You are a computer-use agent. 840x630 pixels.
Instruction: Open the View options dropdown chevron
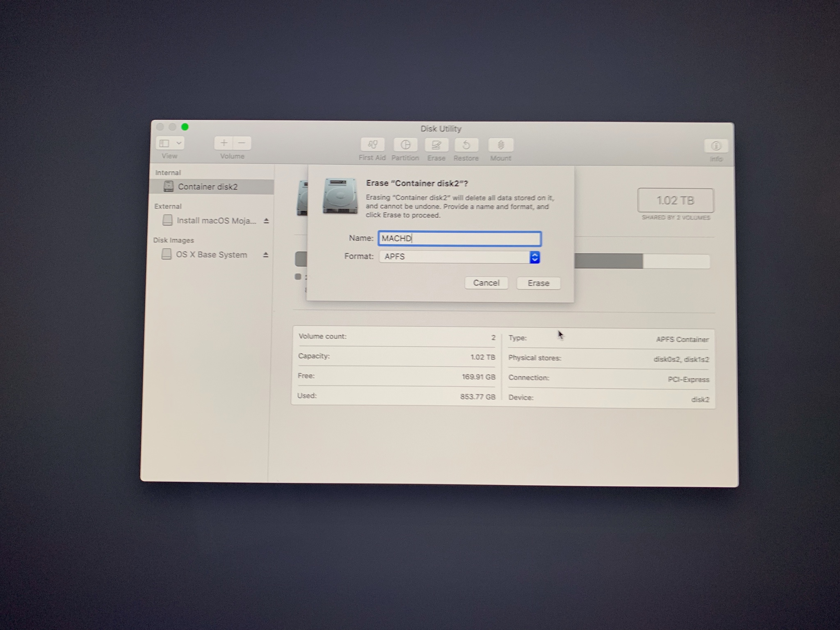pos(179,143)
